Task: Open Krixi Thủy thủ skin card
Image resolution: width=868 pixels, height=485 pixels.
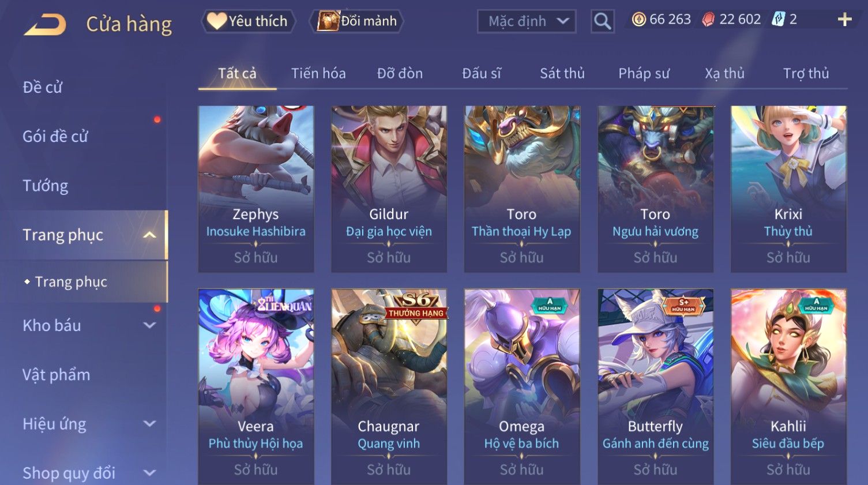Action: [788, 189]
